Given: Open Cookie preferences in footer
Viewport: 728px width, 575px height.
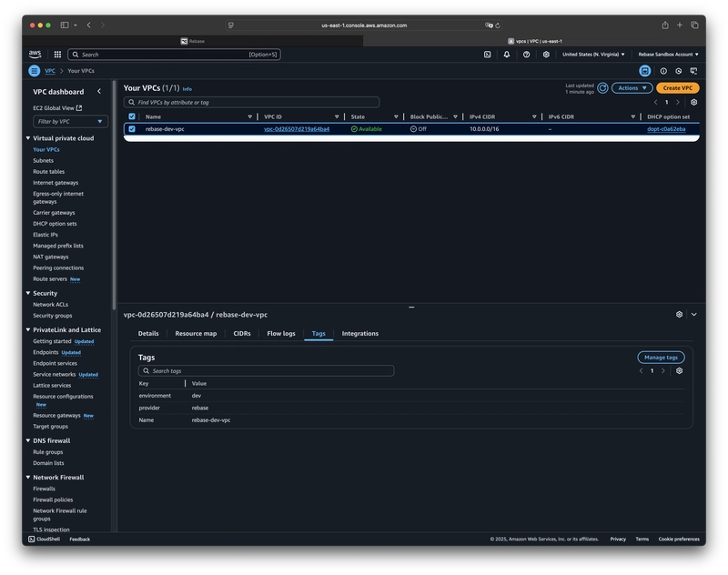Looking at the screenshot, I should pyautogui.click(x=679, y=539).
